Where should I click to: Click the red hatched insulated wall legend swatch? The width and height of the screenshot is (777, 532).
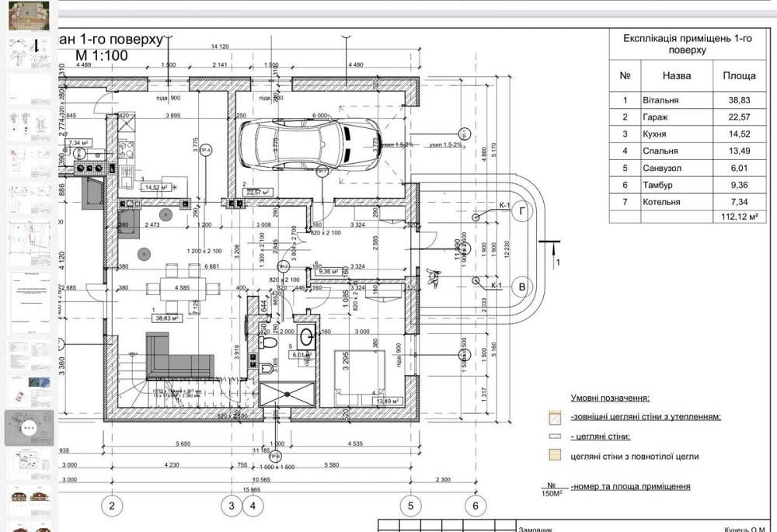pos(555,417)
